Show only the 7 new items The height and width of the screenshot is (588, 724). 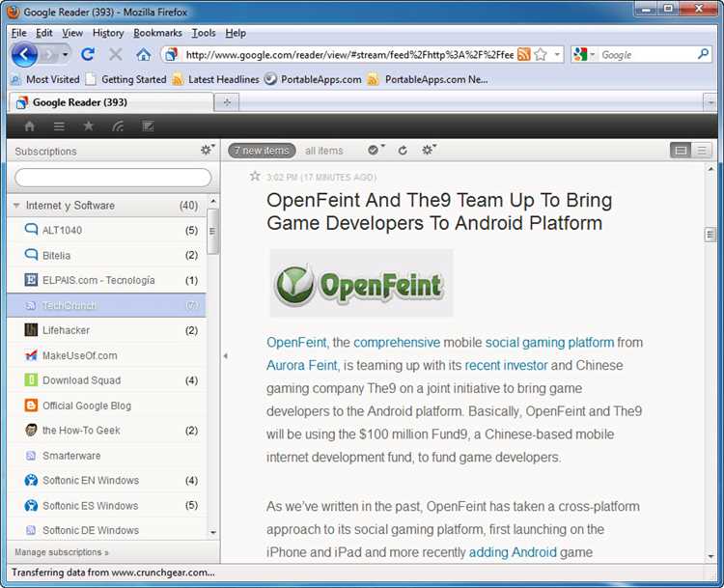click(x=261, y=151)
